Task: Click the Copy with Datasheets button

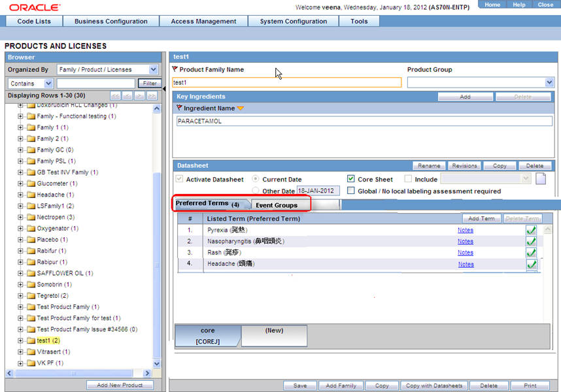Action: pyautogui.click(x=434, y=385)
